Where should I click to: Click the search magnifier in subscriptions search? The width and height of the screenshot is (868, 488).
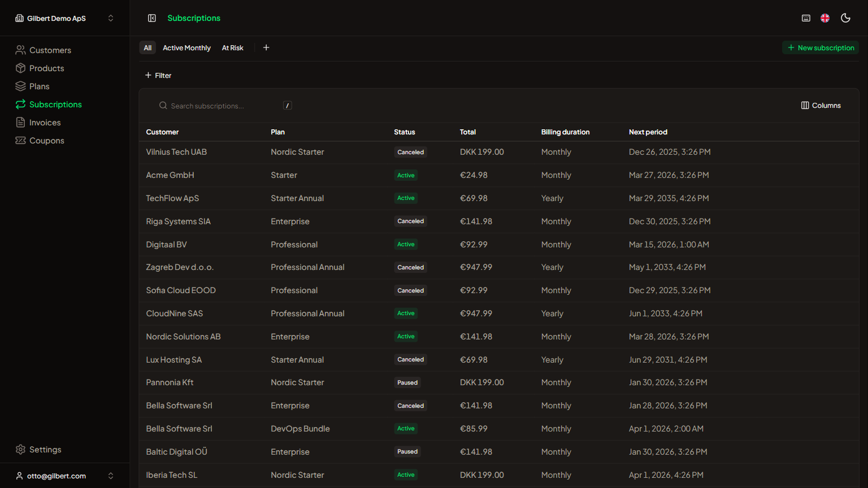pos(163,105)
